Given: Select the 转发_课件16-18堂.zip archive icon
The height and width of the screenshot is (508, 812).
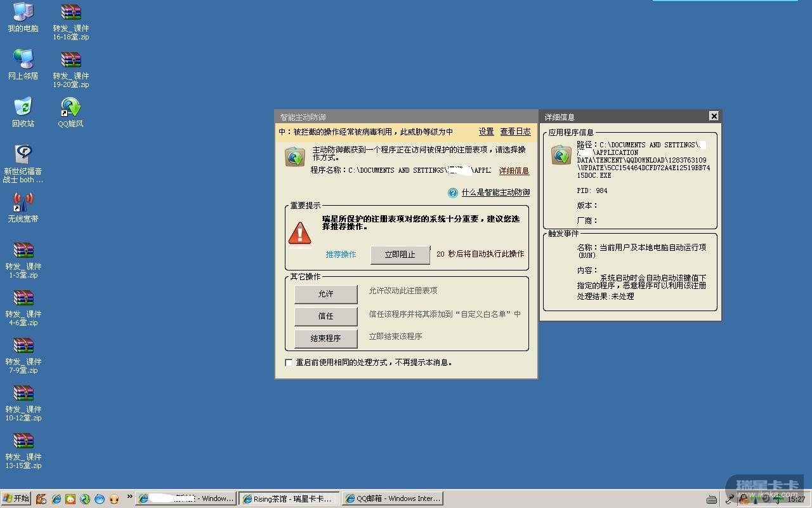Looking at the screenshot, I should pyautogui.click(x=70, y=22).
